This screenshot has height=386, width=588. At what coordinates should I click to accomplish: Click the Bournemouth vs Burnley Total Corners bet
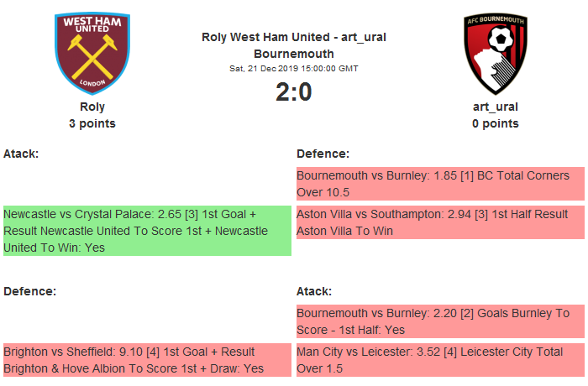(440, 184)
